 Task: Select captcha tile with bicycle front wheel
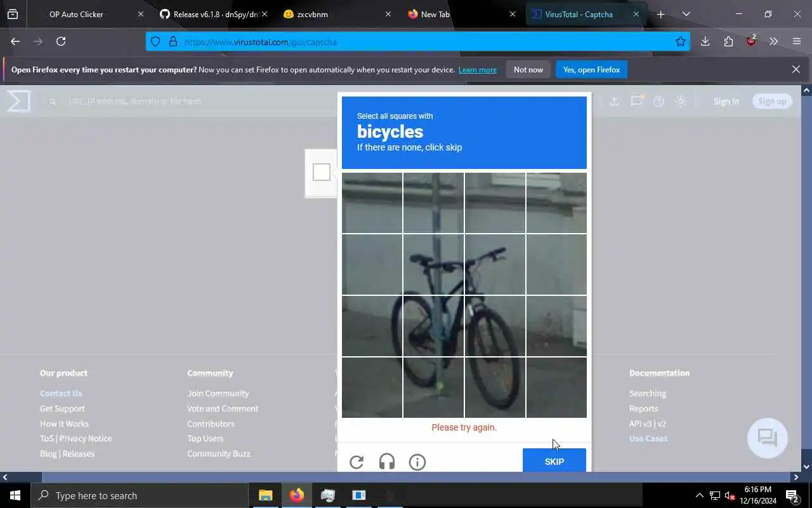pyautogui.click(x=495, y=326)
